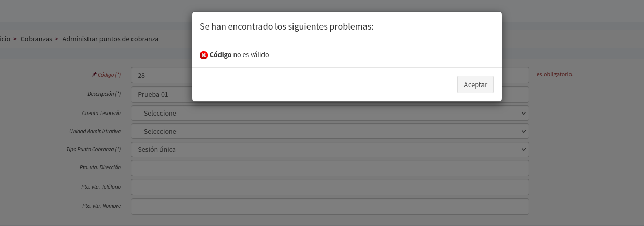This screenshot has height=226, width=644.
Task: Open the Tipo Punto Cobranza dropdown
Action: (330, 149)
